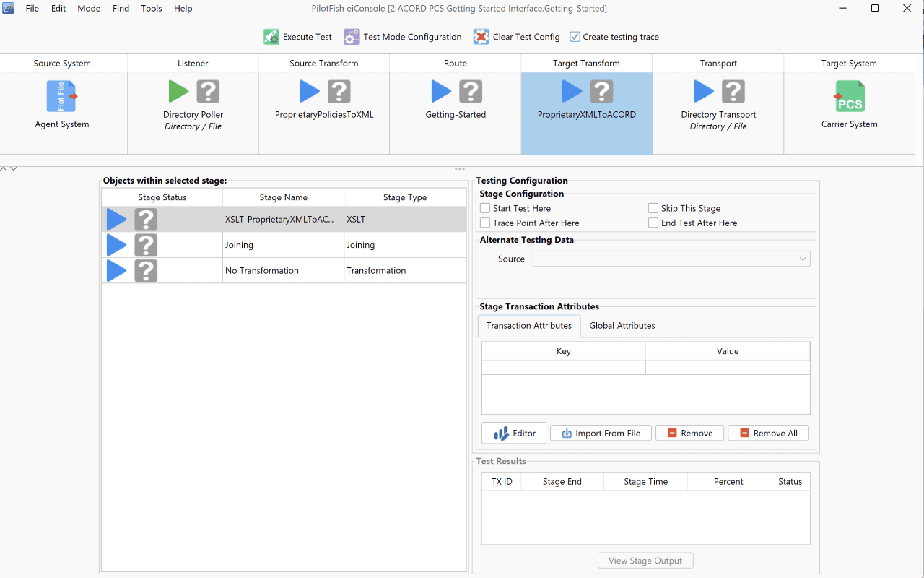
Task: Click the question mark icon under Target Transform
Action: click(601, 92)
